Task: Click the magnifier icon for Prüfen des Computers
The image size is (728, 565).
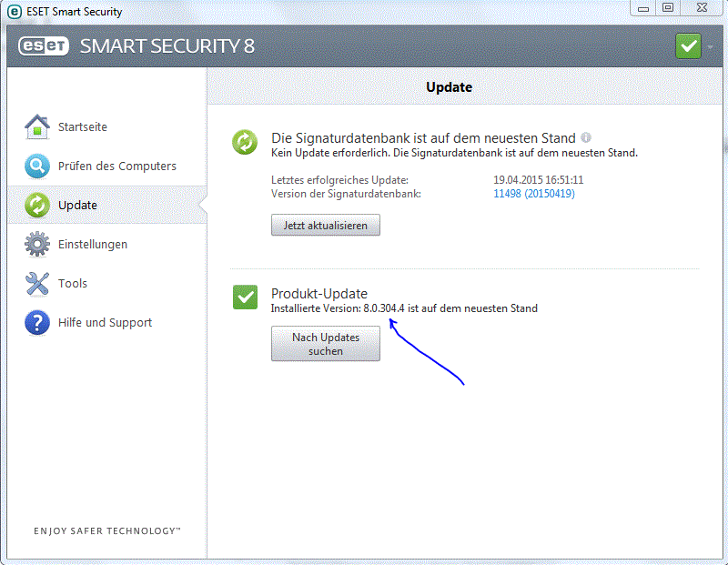Action: click(x=37, y=166)
